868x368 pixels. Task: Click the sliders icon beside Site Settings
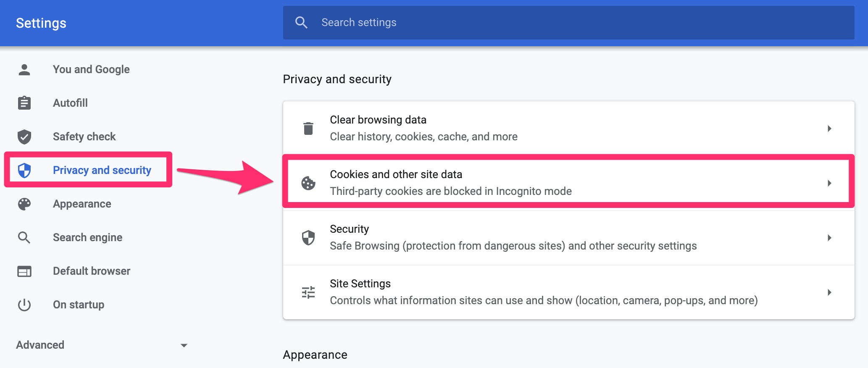click(x=309, y=292)
